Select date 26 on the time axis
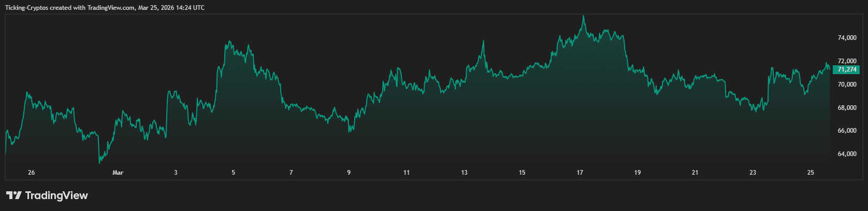Viewport: 868px width, 211px height. pyautogui.click(x=31, y=173)
